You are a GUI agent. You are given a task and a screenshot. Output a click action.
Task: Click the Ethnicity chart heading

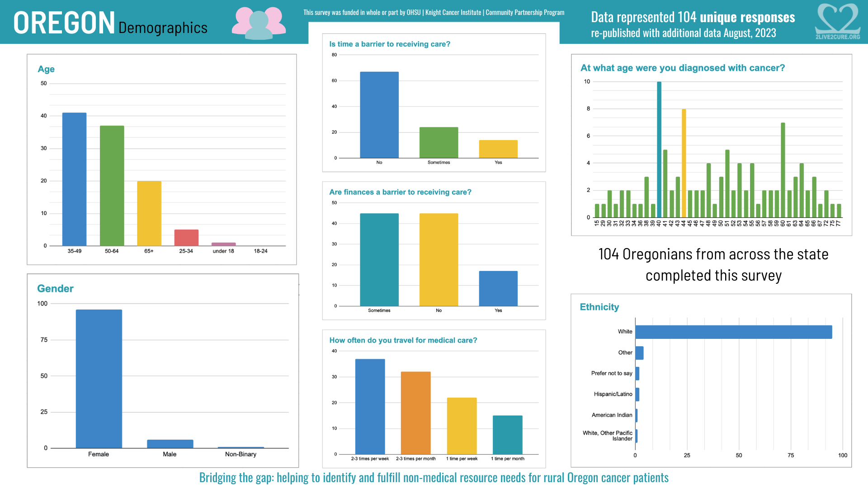click(x=599, y=307)
